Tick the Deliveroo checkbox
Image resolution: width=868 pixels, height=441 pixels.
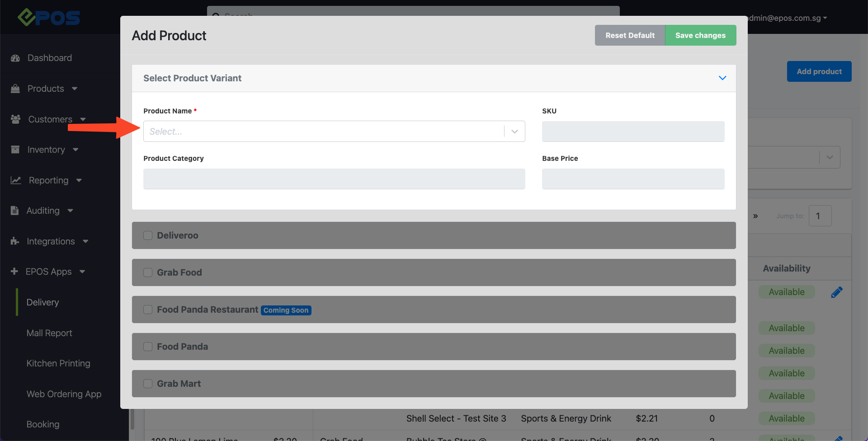(148, 235)
